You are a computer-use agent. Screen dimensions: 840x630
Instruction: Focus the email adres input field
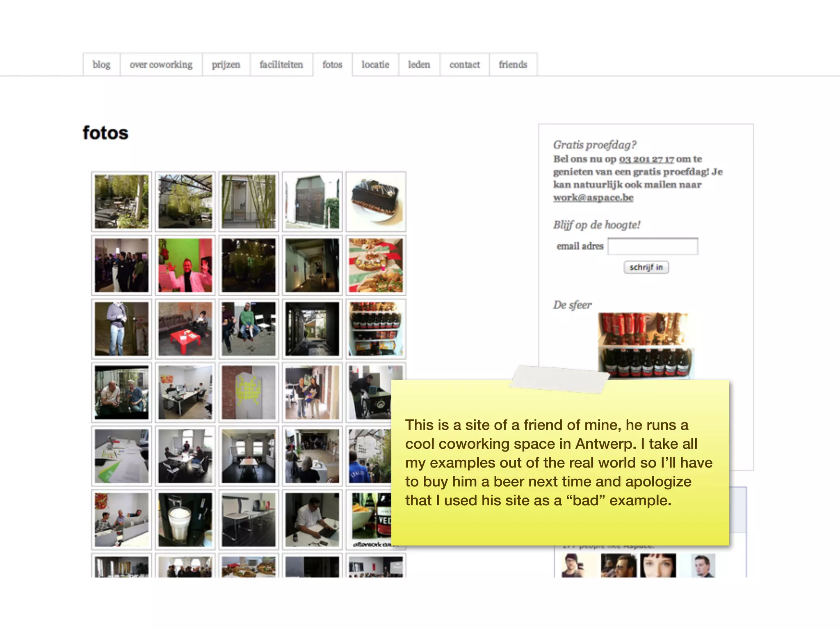pyautogui.click(x=653, y=247)
